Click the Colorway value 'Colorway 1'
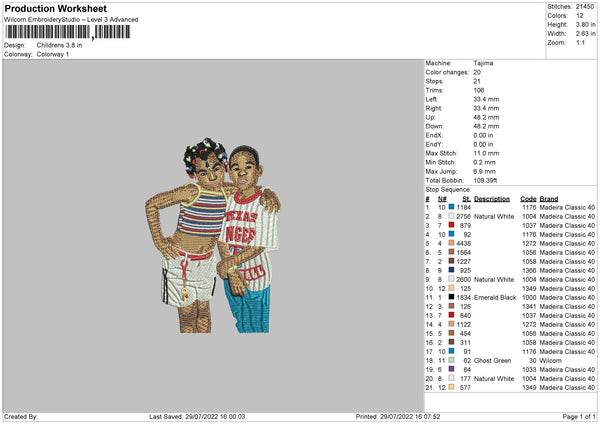Image resolution: width=600 pixels, height=424 pixels. click(53, 54)
